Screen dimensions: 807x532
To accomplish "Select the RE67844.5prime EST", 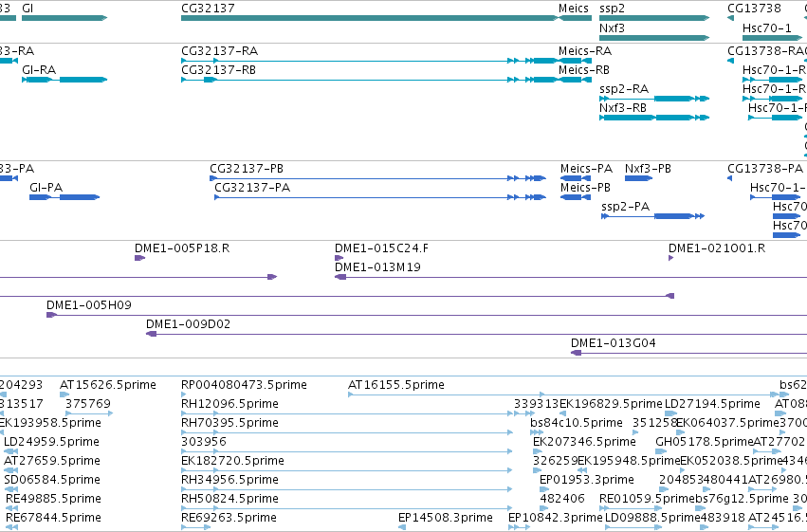I will pyautogui.click(x=11, y=527).
